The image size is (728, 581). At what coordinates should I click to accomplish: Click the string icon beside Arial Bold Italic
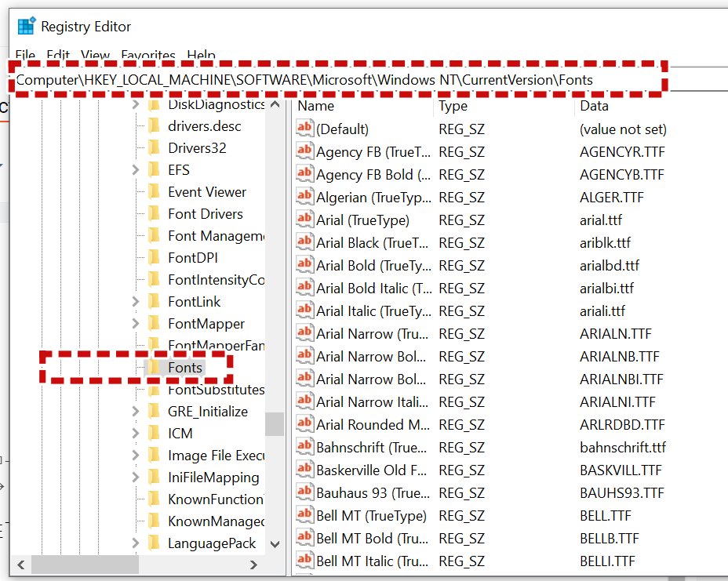(x=304, y=287)
